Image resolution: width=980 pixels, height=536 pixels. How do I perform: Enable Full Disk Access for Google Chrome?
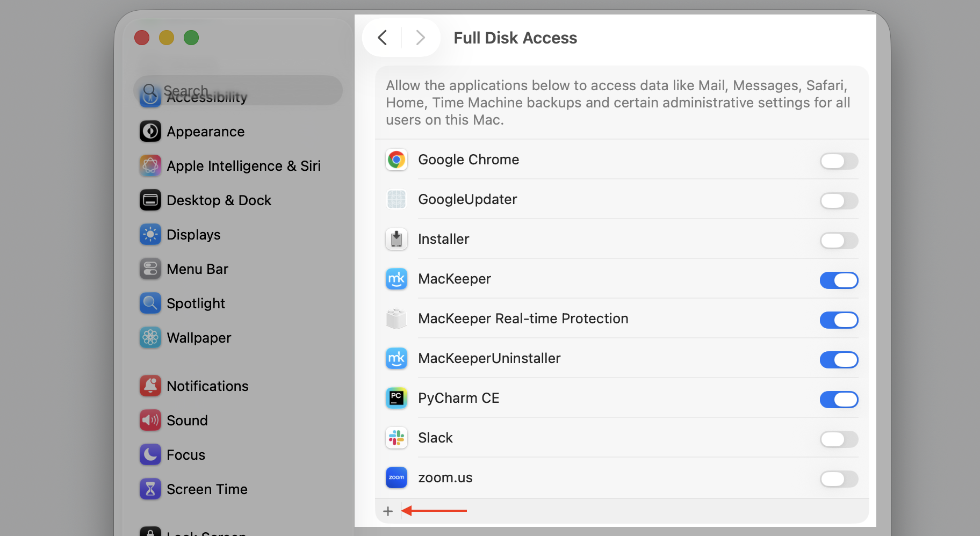click(839, 161)
